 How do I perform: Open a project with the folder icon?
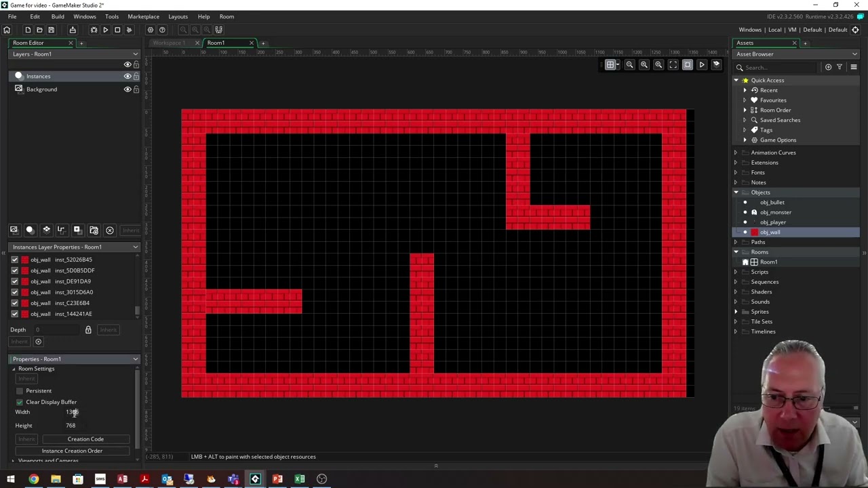(39, 30)
